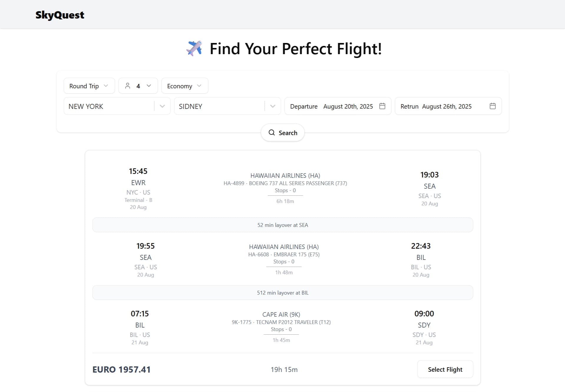Click the Select Flight button
This screenshot has width=565, height=392.
[x=445, y=369]
